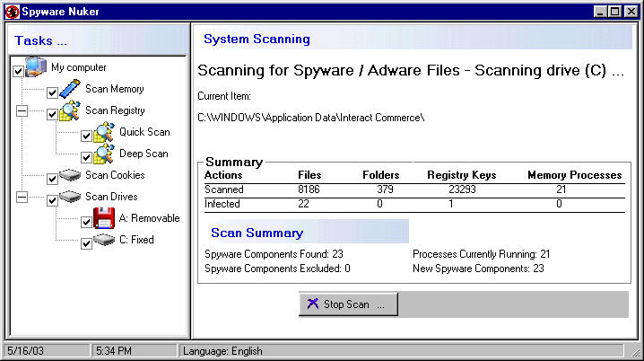
Task: Click the Scan Cookies drive icon
Action: point(70,175)
